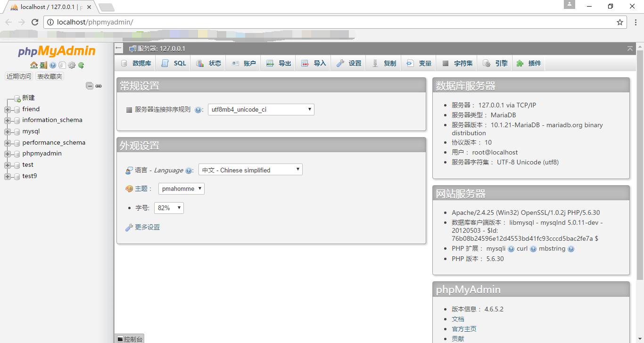Expand the test9 database node
Screen dimensions: 644x343
coord(8,176)
